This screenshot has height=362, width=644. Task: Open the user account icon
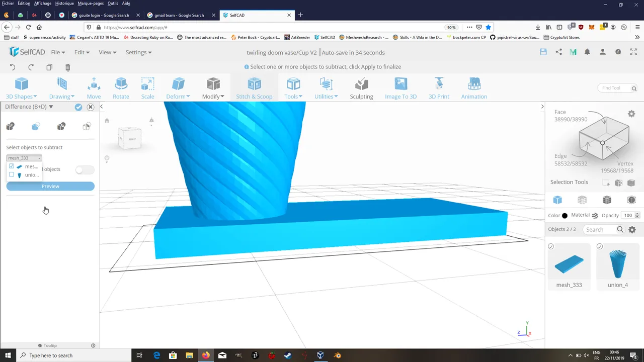click(x=603, y=52)
